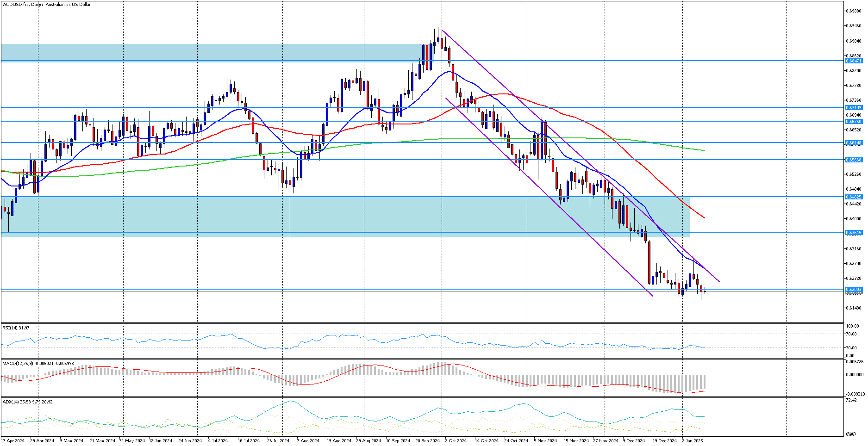Click the ADX(14) indicator label

[27, 402]
